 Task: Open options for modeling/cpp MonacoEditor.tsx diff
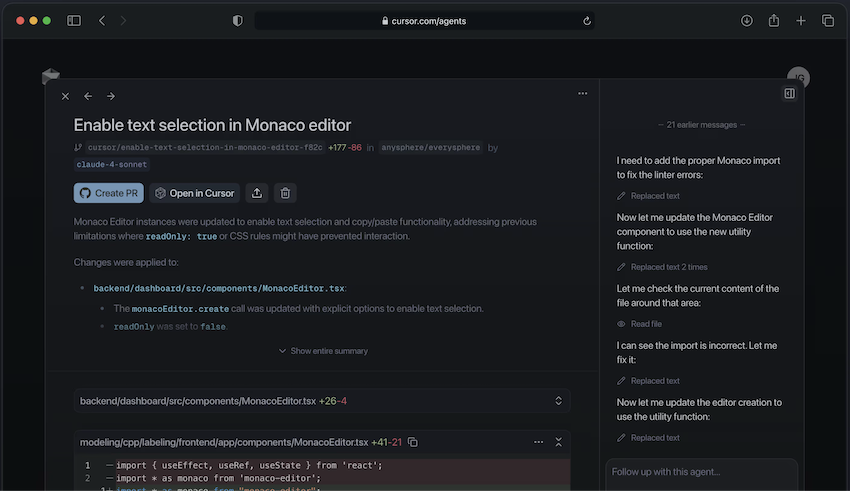click(538, 442)
